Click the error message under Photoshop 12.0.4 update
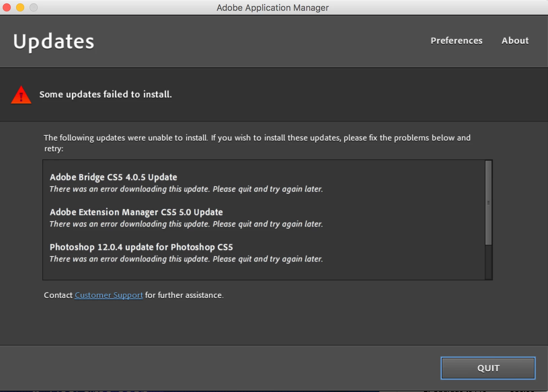Screen dimensions: 548x392 [186, 259]
